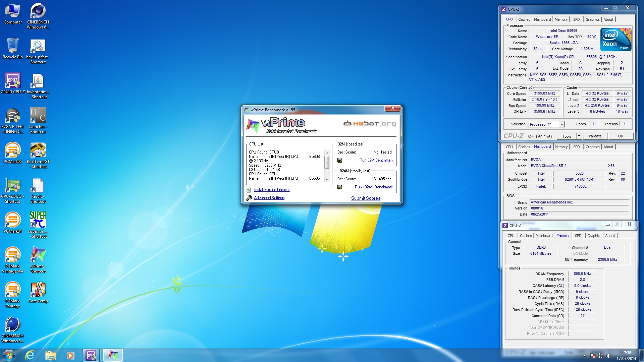Open Windows Explorer from the taskbar
644x362 pixels.
point(50,355)
